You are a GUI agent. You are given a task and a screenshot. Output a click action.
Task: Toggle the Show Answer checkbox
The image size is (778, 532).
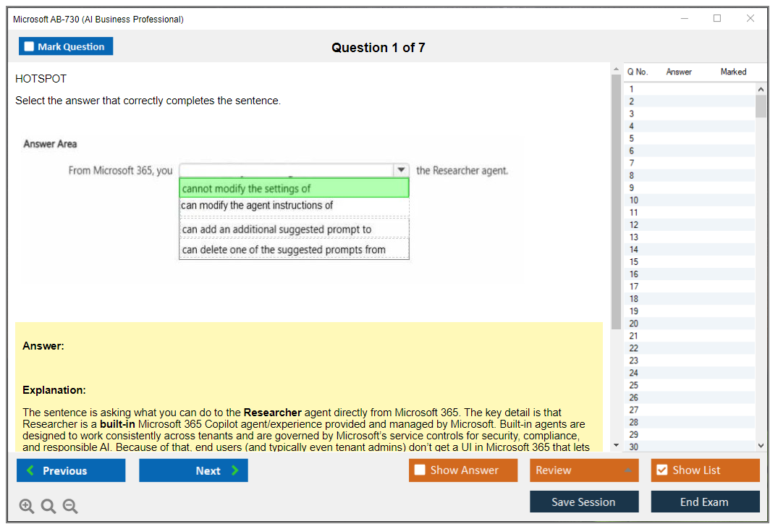coord(420,470)
